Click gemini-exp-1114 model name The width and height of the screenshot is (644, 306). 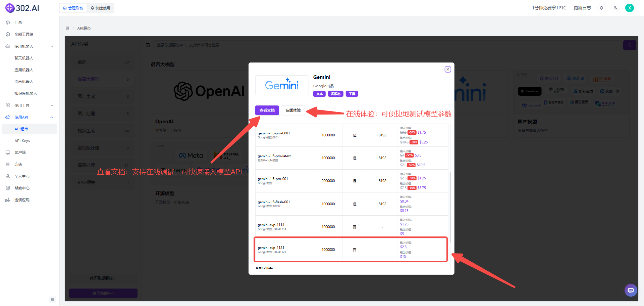pos(271,225)
